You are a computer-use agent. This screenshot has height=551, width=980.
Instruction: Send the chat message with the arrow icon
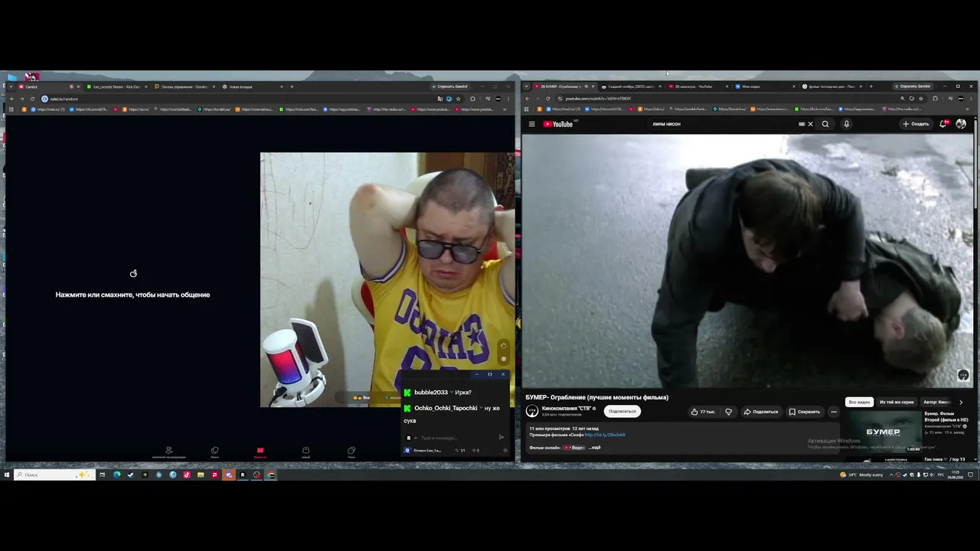[x=501, y=438]
